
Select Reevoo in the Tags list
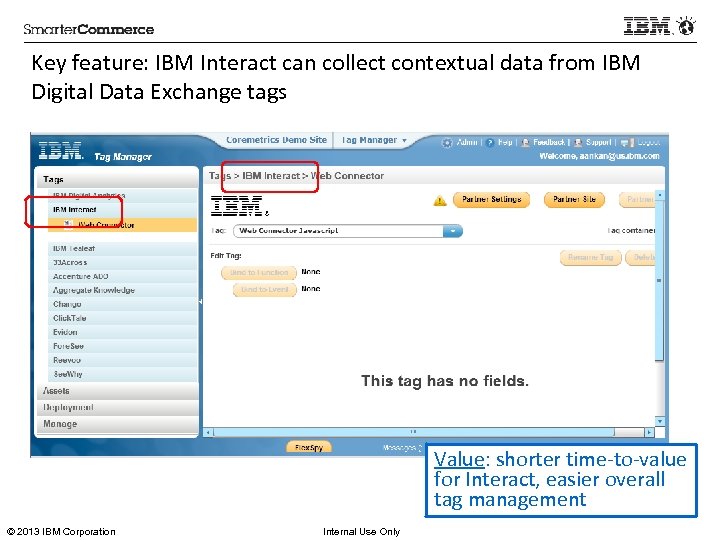[123, 360]
